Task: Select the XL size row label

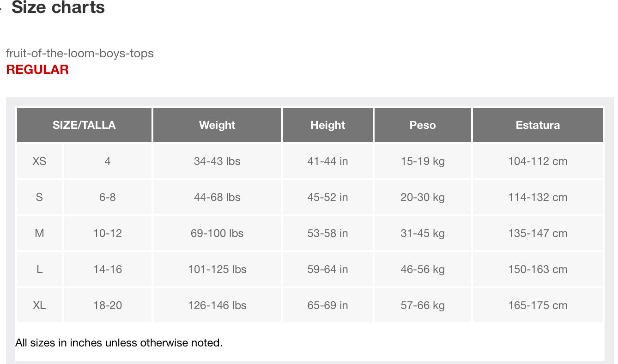Action: (39, 305)
